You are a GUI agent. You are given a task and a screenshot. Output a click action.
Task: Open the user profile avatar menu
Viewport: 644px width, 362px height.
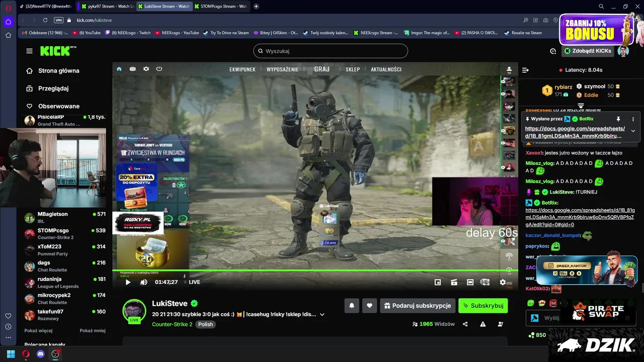coord(623,51)
